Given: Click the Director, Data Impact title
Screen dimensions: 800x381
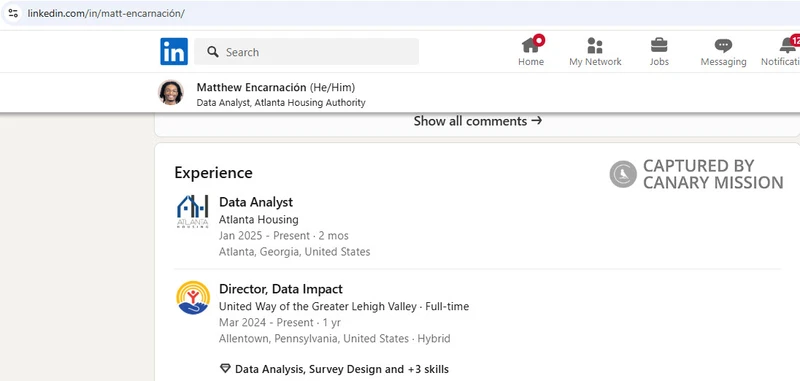Looking at the screenshot, I should tap(281, 289).
